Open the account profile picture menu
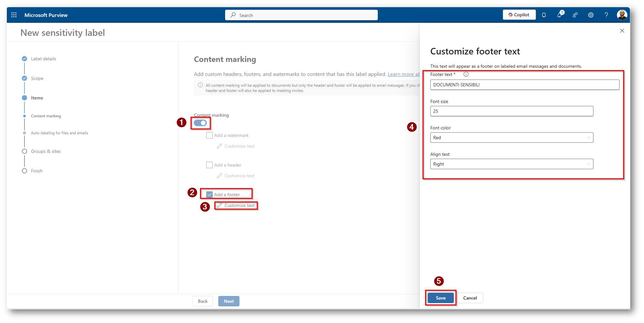 tap(622, 15)
